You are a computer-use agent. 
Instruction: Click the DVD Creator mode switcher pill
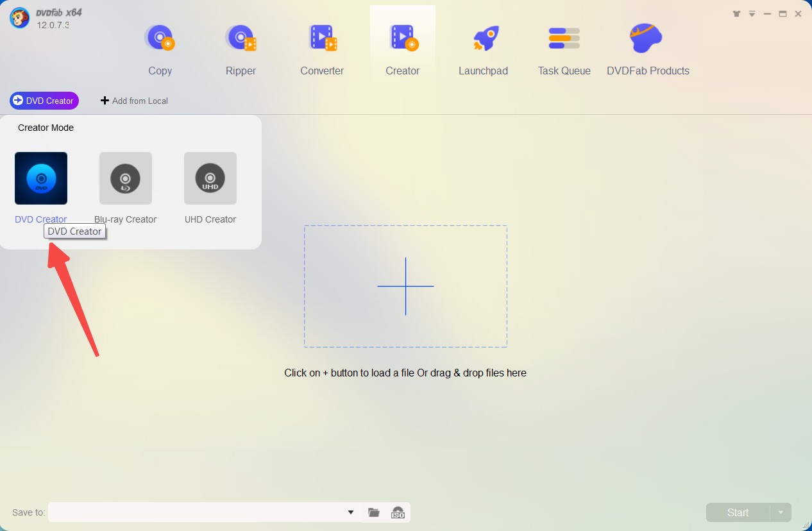[44, 101]
